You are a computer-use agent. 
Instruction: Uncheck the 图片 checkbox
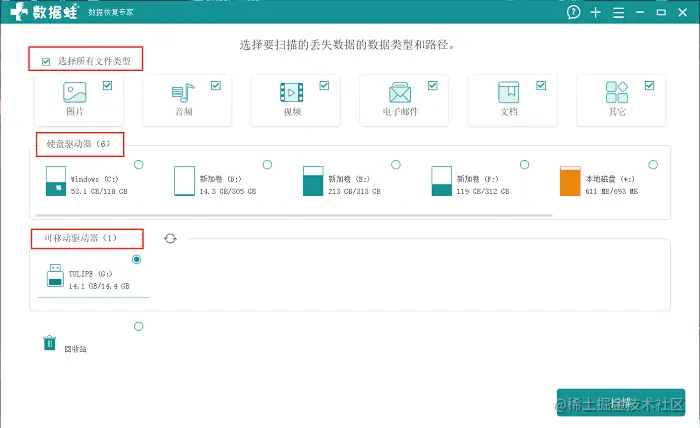click(108, 85)
